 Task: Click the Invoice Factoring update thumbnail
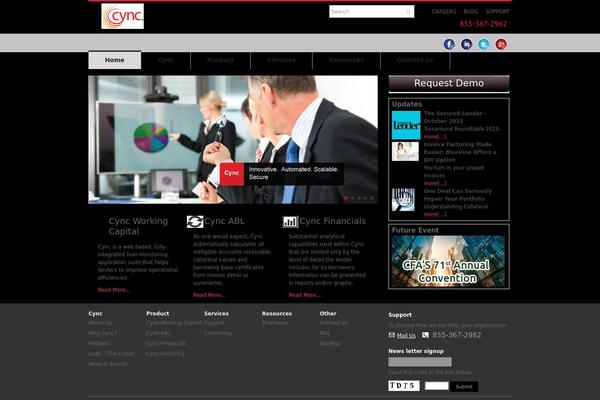(405, 152)
